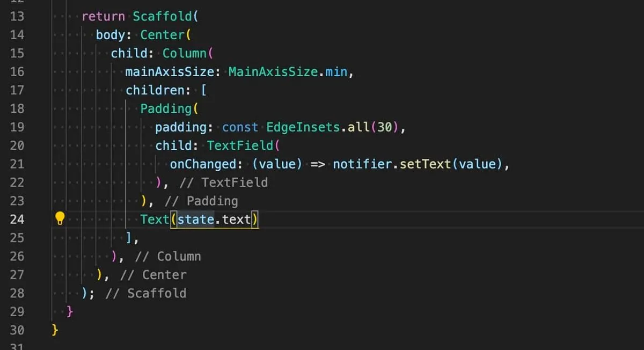Click the highlighted state word inside Text
The image size is (644, 350).
(196, 219)
